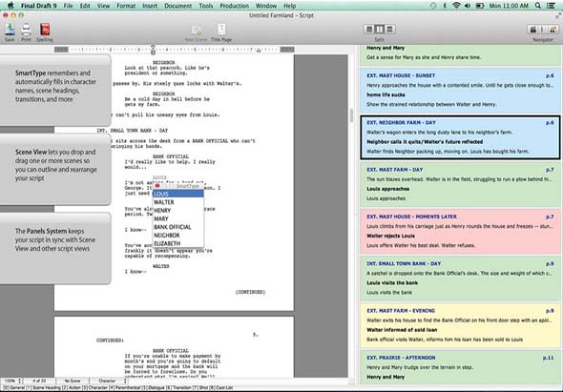Click the Save toolbar icon
This screenshot has width=563, height=392.
(10, 30)
